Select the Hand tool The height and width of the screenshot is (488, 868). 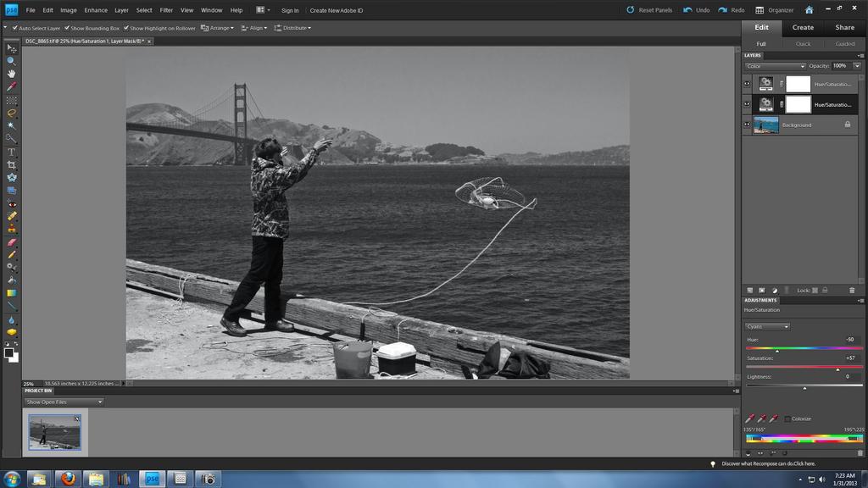(11, 74)
